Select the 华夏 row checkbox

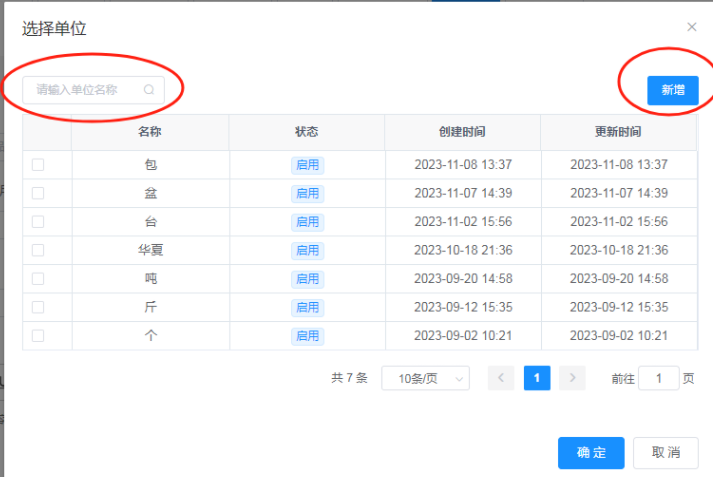coord(38,250)
